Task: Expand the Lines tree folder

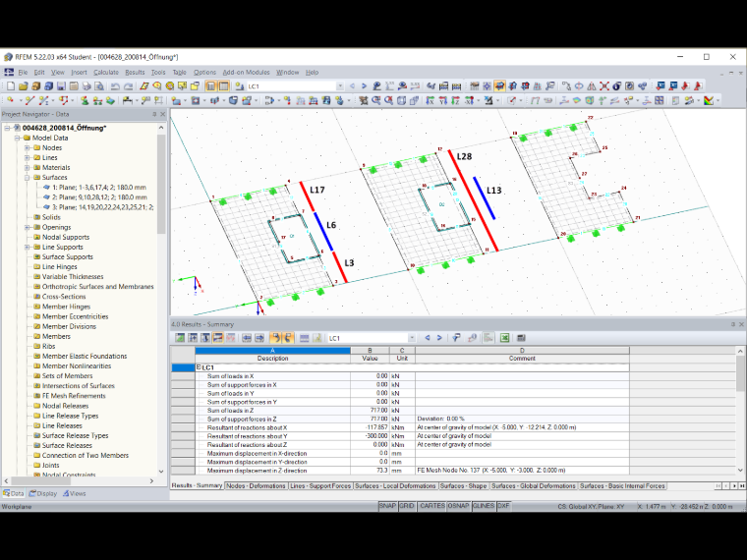Action: point(28,157)
